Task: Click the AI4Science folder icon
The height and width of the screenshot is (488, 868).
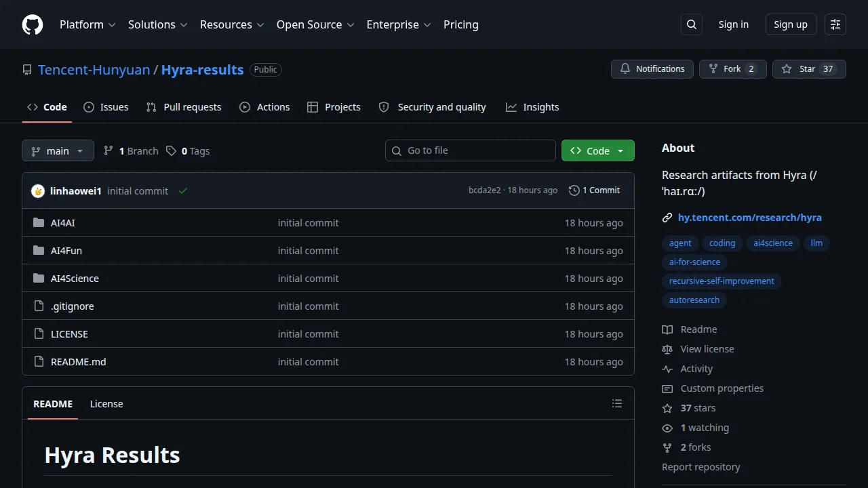Action: 39,278
